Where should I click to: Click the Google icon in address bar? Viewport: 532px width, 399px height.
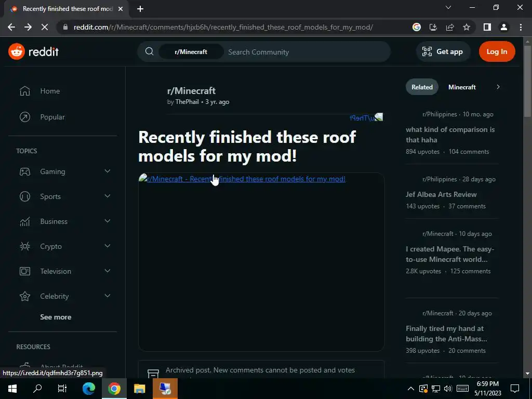[417, 27]
